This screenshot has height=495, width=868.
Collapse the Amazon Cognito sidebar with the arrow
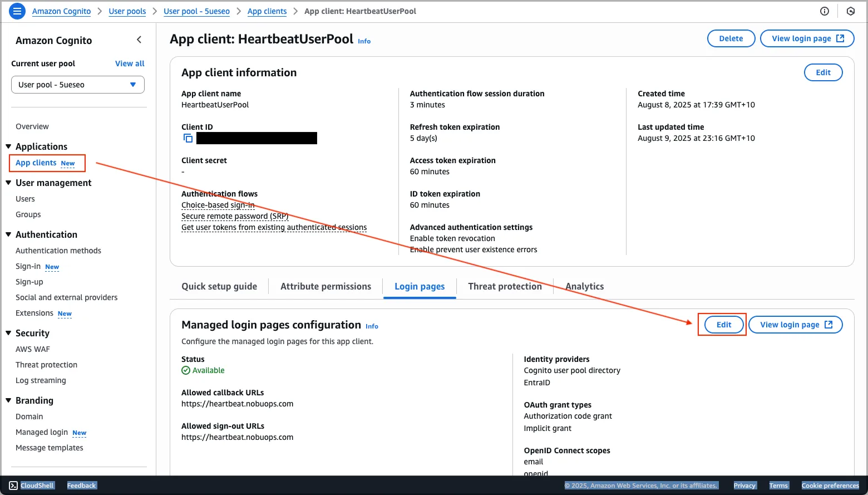[x=139, y=40]
